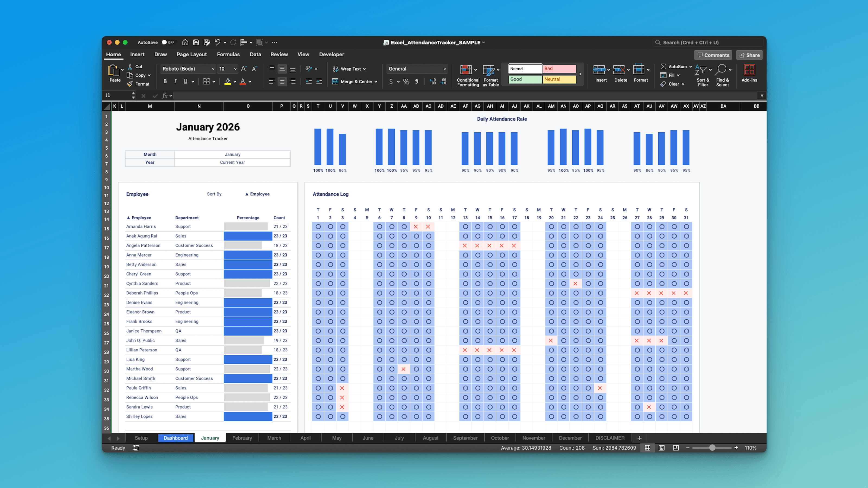Image resolution: width=868 pixels, height=488 pixels.
Task: Adjust the zoom slider
Action: (712, 448)
